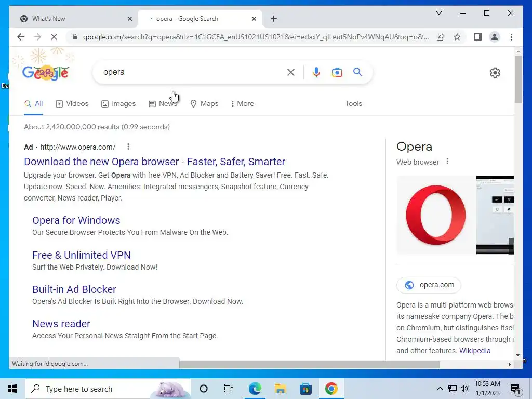This screenshot has height=399, width=532.
Task: Click the taskbar search box
Action: (x=108, y=389)
